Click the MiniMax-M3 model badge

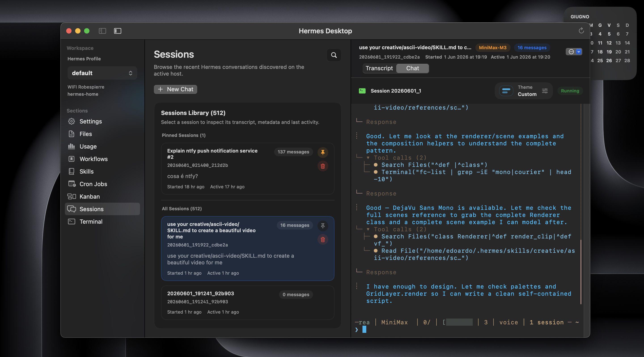(x=492, y=47)
